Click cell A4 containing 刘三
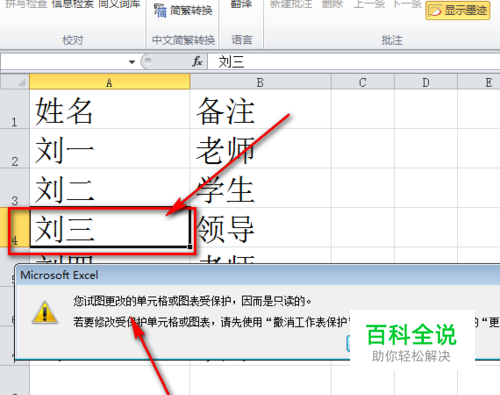The image size is (500, 395). [109, 227]
